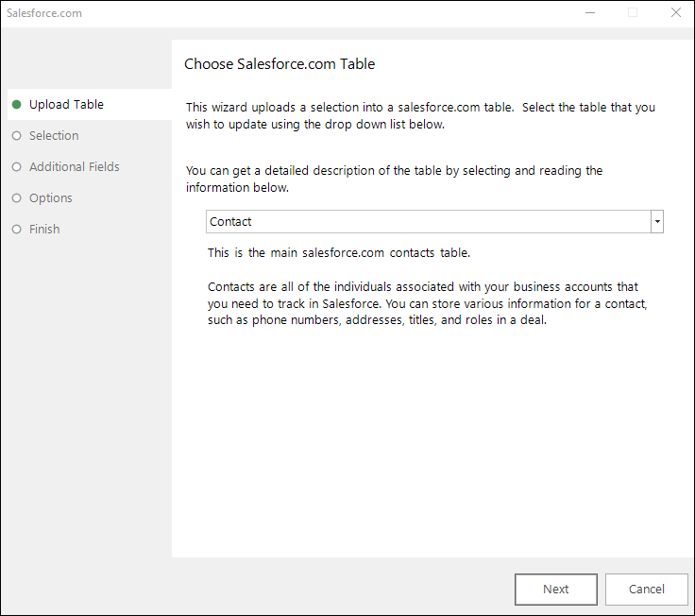Minimize the Salesforce.com window
The height and width of the screenshot is (616, 695).
[x=590, y=12]
